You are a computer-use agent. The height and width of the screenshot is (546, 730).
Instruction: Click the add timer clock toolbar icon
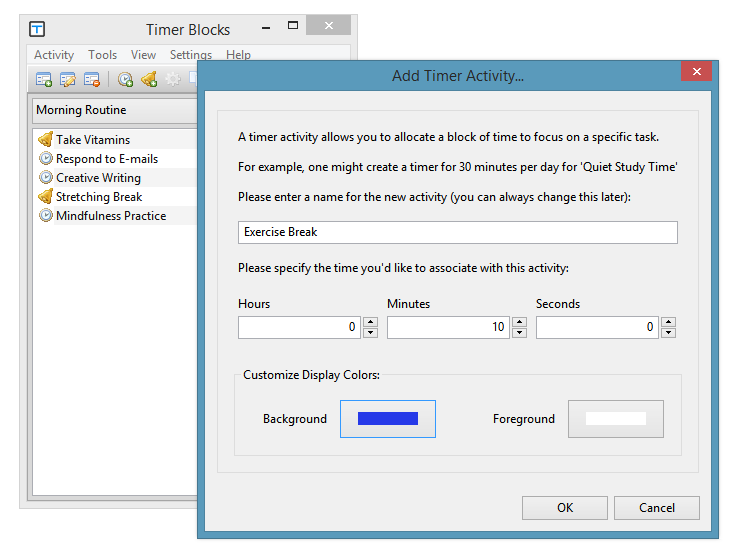click(125, 80)
